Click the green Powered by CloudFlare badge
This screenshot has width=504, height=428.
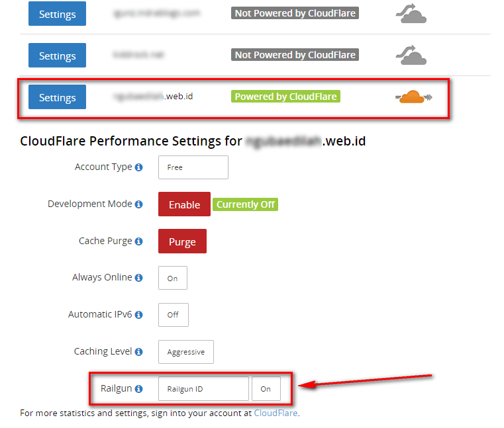pos(285,97)
